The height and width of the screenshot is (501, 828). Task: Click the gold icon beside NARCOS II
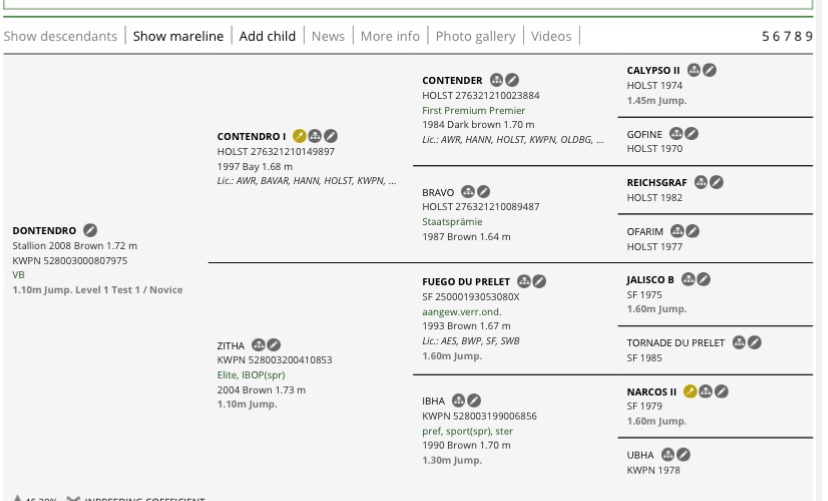point(690,391)
